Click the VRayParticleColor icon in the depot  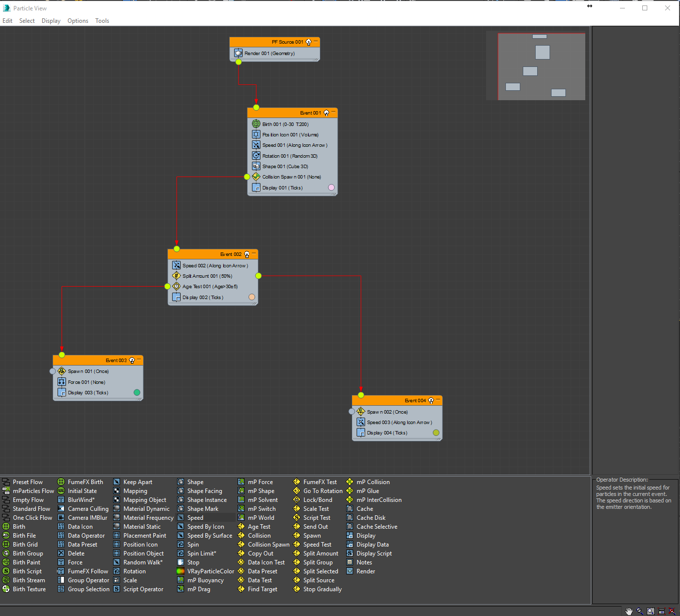(x=181, y=571)
